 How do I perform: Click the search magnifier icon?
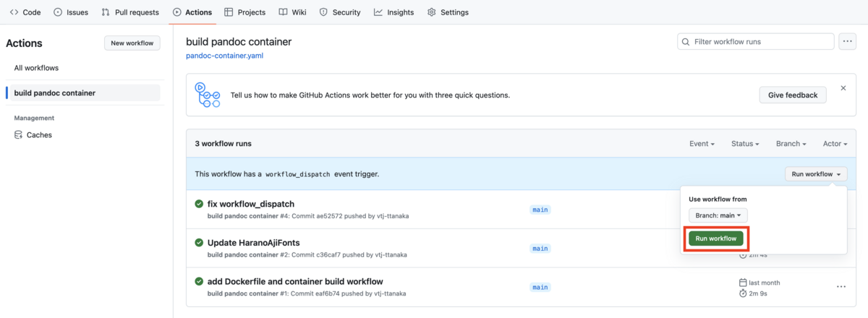685,42
